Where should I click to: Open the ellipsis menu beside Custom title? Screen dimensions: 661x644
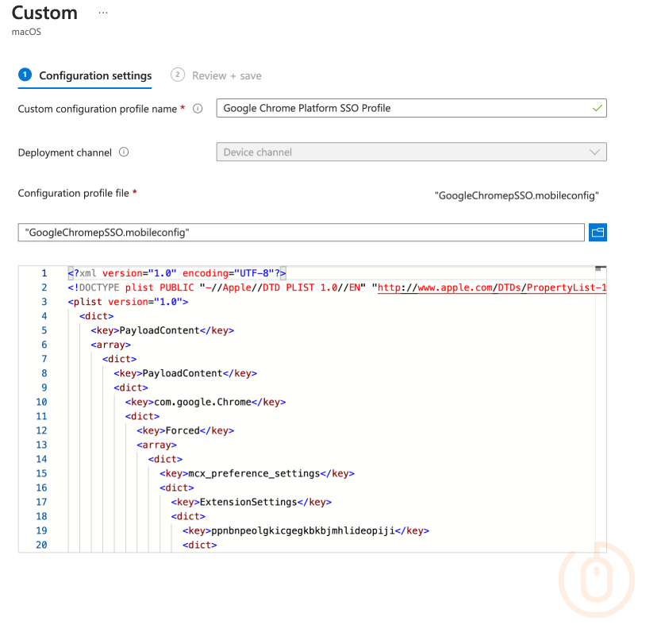point(102,11)
